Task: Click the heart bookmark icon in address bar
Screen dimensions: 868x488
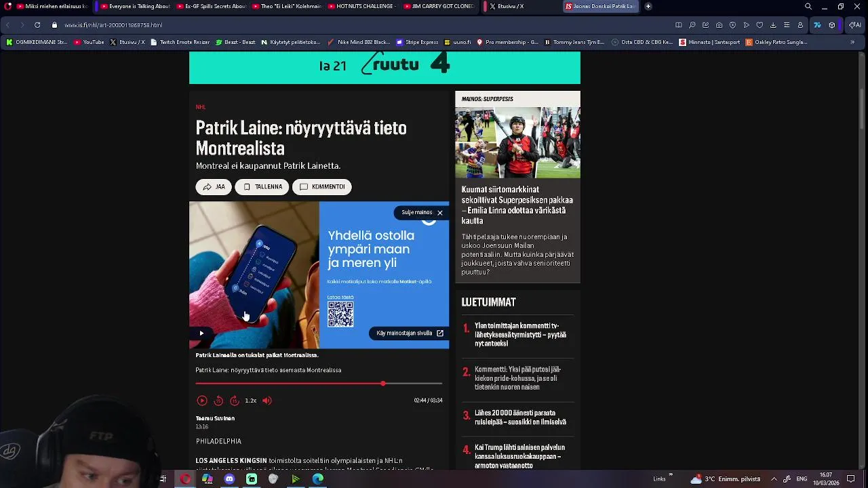Action: (x=759, y=25)
